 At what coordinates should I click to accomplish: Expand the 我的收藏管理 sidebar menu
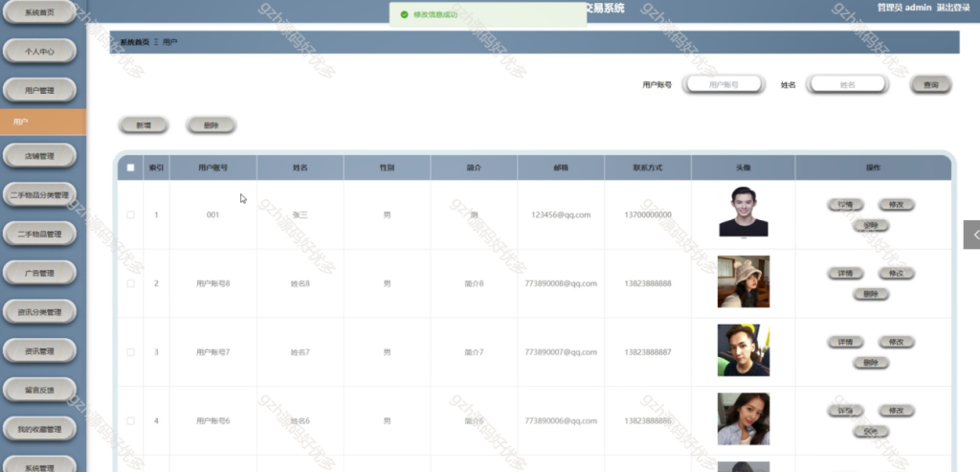point(39,429)
